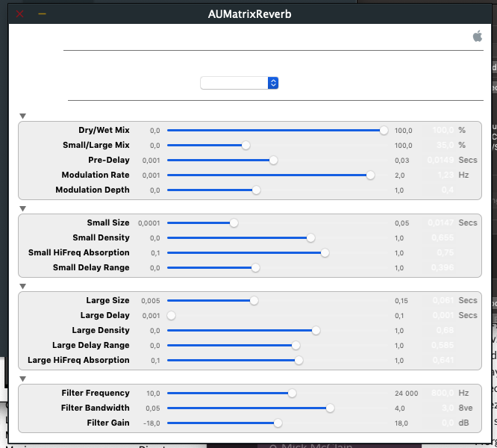Click the Small/Large Mix value field 35,0
This screenshot has width=497, height=448.
tap(440, 145)
